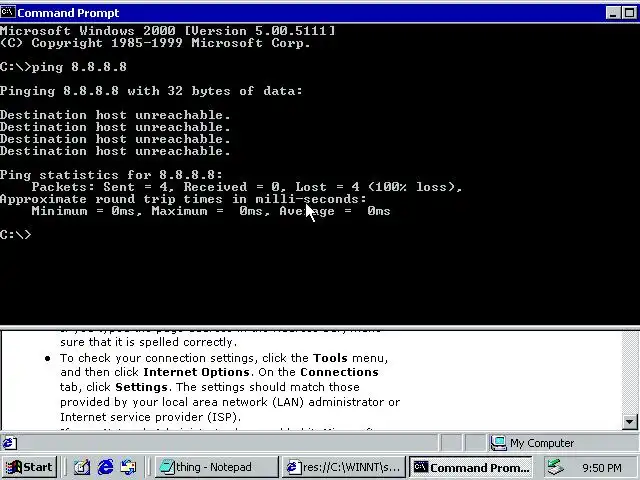This screenshot has height=480, width=640.
Task: Click 'Internet service provider (ISP).' text
Action: 151,417
